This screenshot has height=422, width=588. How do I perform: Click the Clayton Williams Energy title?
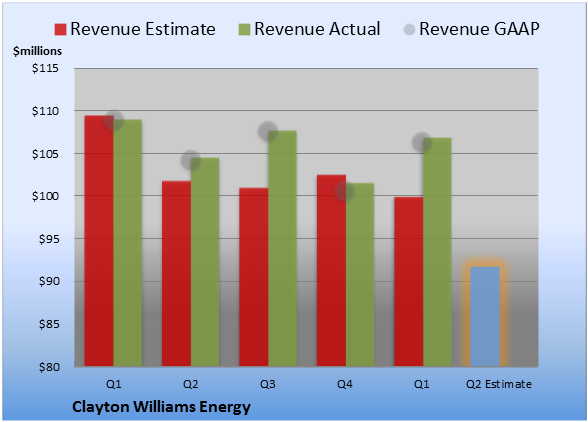pos(161,407)
